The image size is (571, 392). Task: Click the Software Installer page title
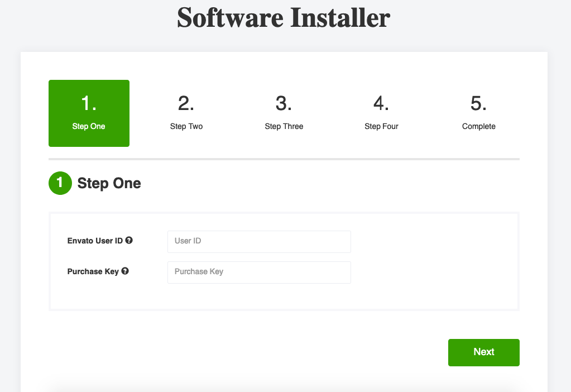pyautogui.click(x=284, y=18)
